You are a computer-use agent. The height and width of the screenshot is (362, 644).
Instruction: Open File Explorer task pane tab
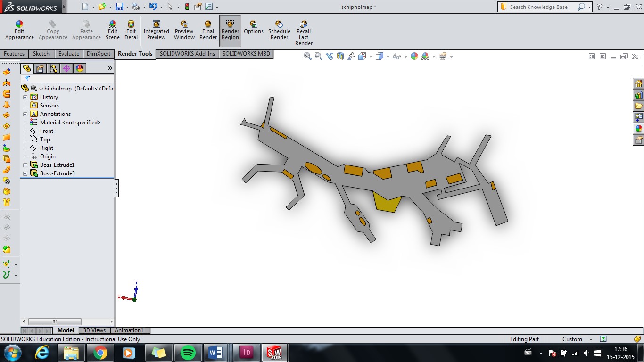[x=638, y=106]
